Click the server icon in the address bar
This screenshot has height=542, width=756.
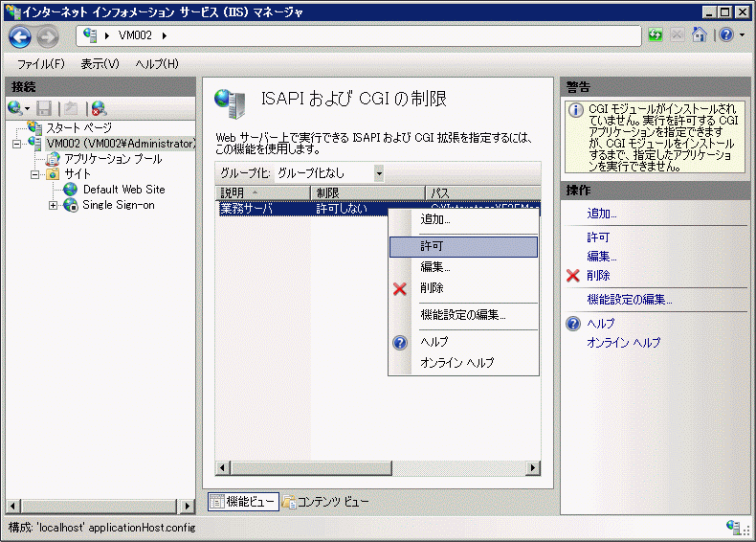(90, 35)
